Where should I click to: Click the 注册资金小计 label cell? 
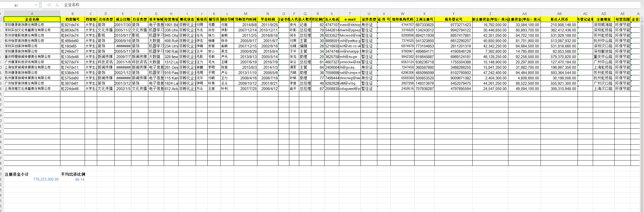32,174
